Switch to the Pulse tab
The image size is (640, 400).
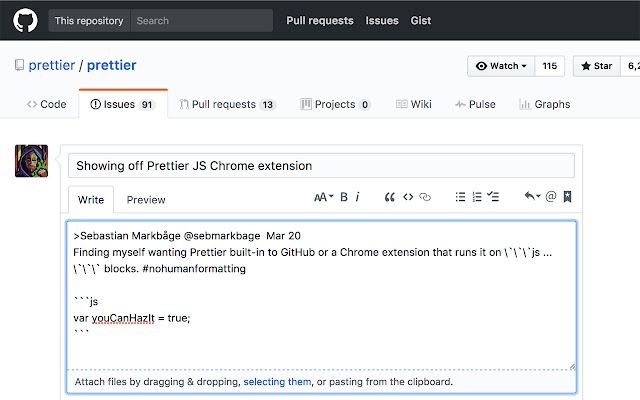475,104
